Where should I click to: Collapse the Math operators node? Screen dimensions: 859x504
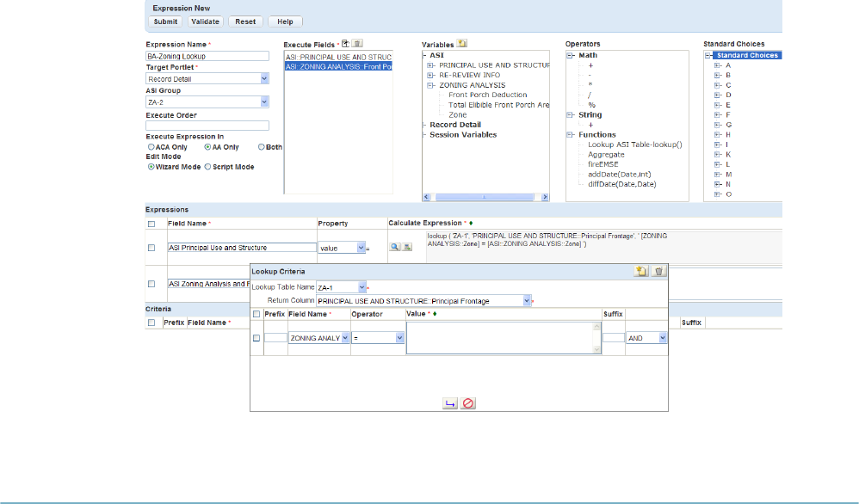click(571, 55)
